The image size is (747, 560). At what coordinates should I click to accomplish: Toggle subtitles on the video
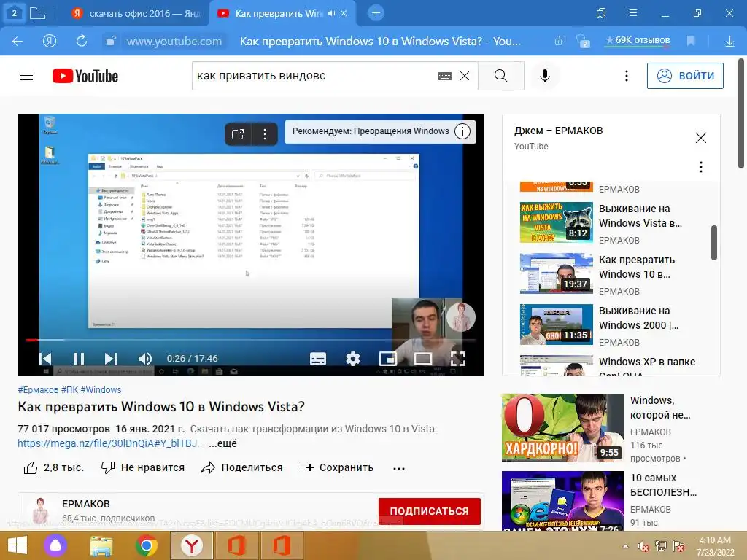(x=318, y=359)
